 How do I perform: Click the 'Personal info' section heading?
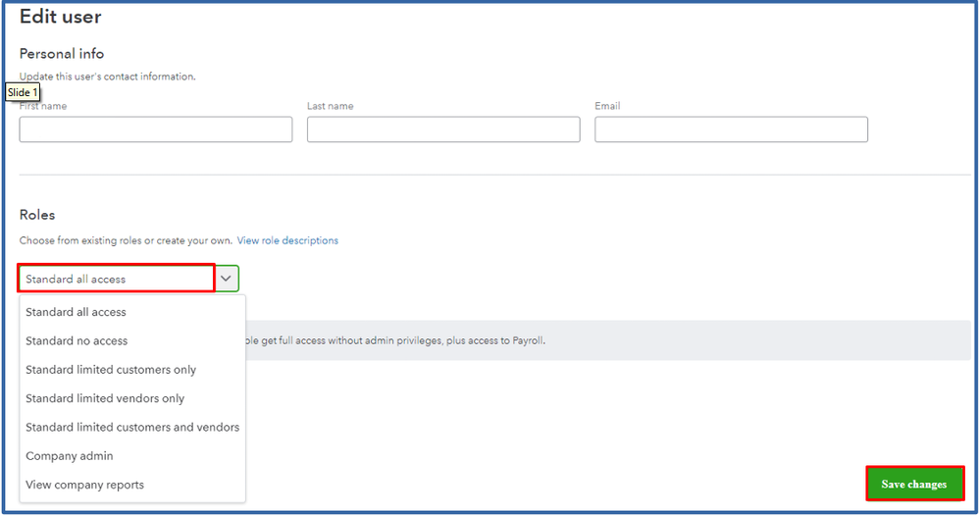click(62, 54)
